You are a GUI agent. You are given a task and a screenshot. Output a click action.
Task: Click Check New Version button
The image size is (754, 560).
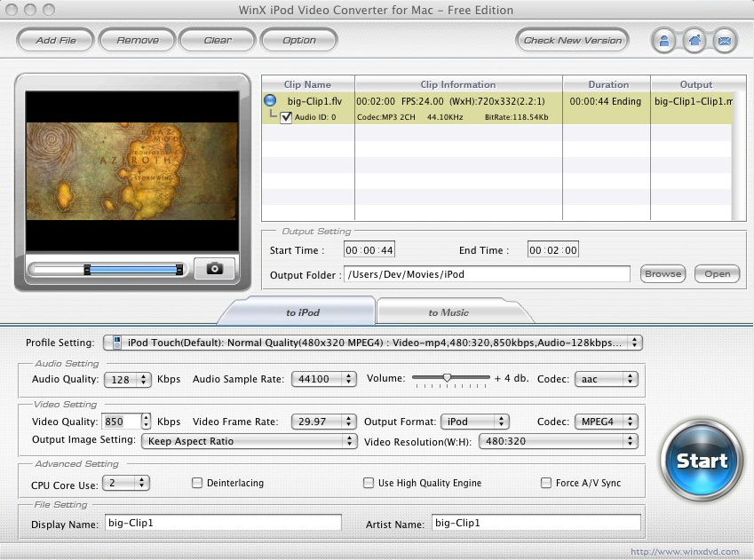click(x=573, y=40)
